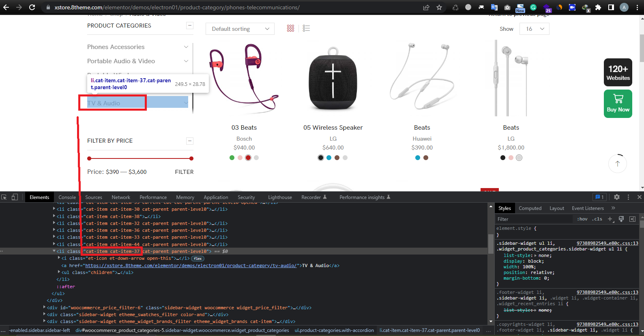
Task: Share this page icon in address bar
Action: pos(426,7)
